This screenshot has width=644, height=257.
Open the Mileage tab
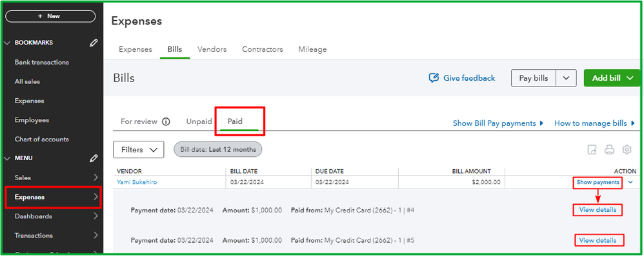click(x=312, y=49)
